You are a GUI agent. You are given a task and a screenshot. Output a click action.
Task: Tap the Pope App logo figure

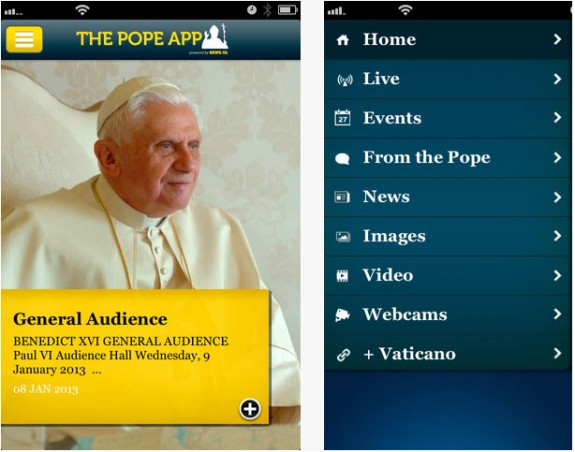[215, 37]
